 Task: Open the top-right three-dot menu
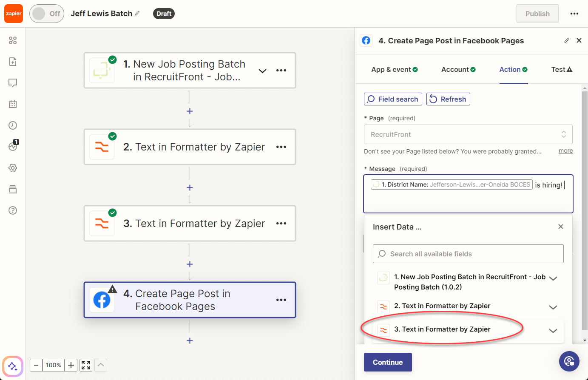click(x=574, y=14)
